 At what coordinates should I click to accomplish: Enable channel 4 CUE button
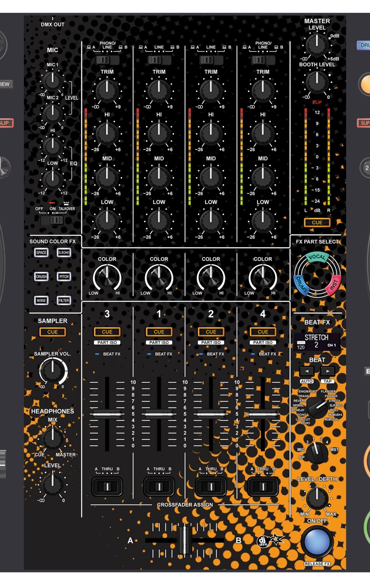click(263, 332)
